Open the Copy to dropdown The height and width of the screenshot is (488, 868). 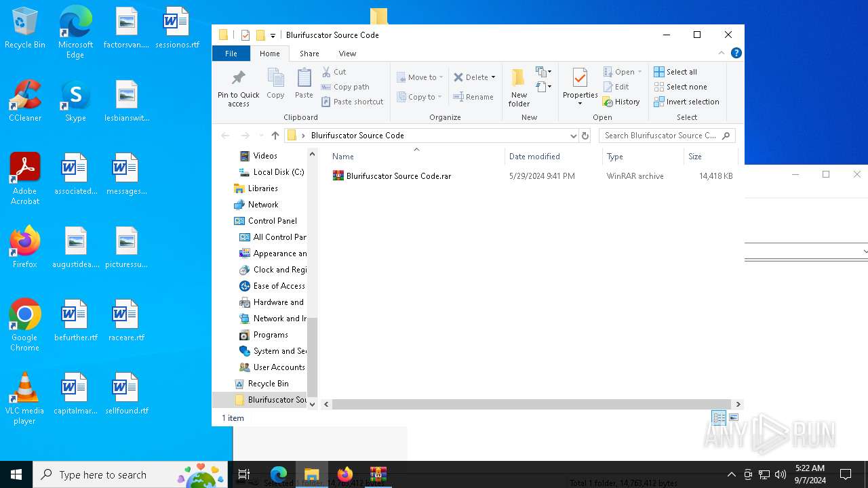[x=419, y=97]
